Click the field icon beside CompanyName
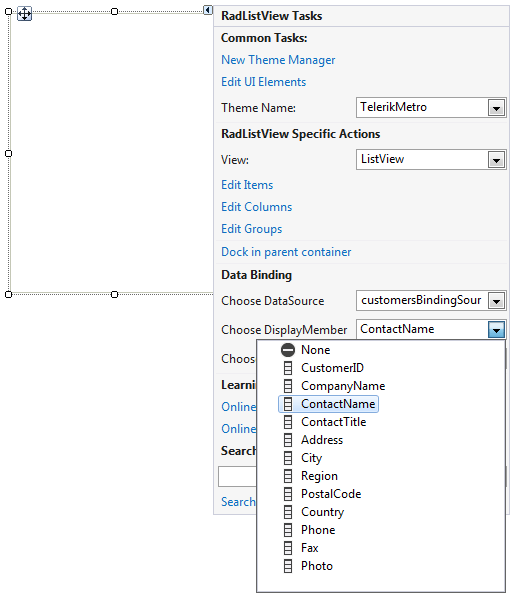This screenshot has height=604, width=524. pos(288,386)
